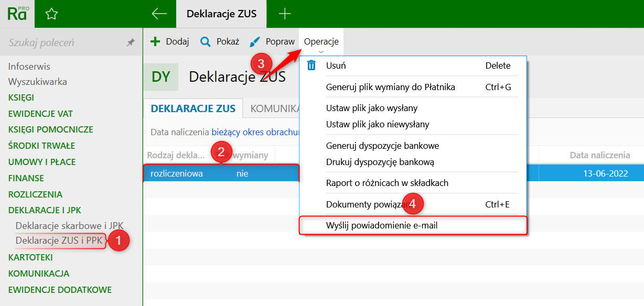Open Deklaracje ZUS i PPK

(59, 241)
